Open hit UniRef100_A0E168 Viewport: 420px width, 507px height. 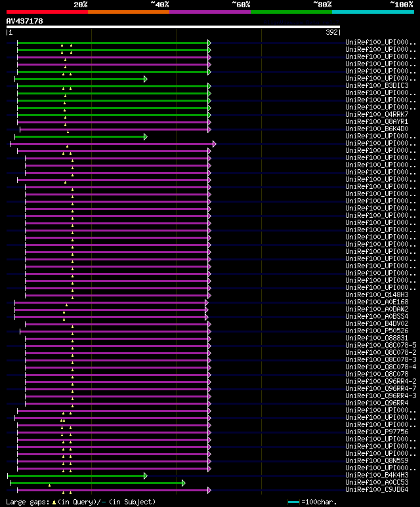pos(377,302)
